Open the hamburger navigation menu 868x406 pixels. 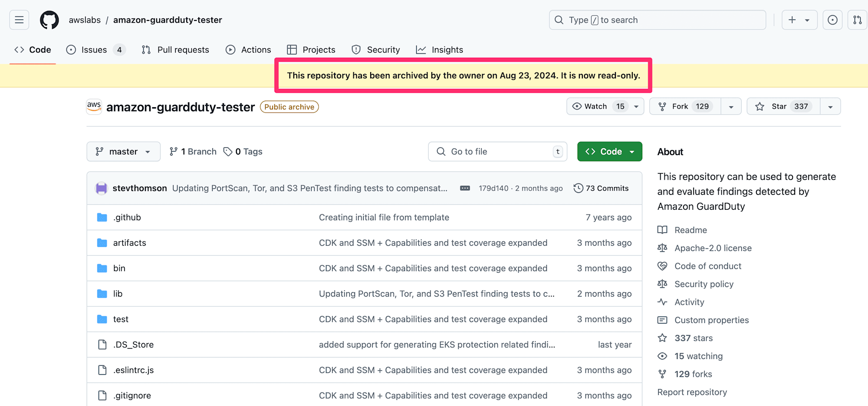click(19, 20)
